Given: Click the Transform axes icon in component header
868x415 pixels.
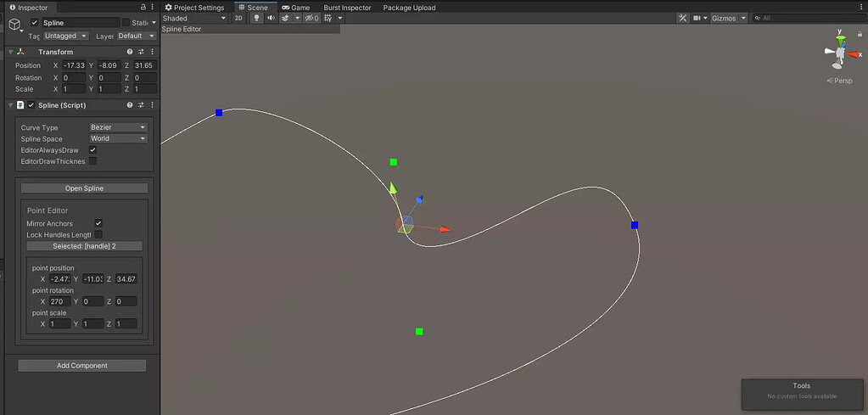Looking at the screenshot, I should point(20,52).
